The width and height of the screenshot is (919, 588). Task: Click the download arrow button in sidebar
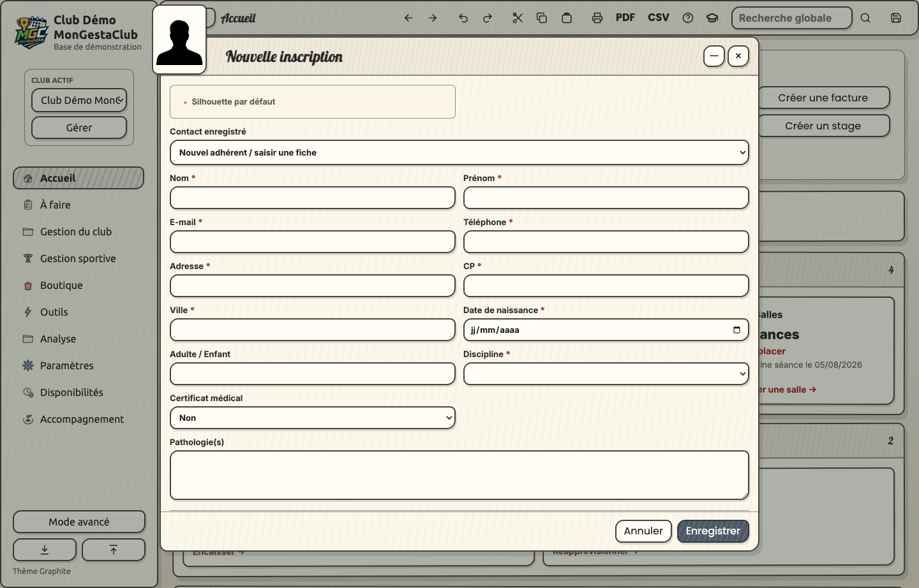(45, 550)
